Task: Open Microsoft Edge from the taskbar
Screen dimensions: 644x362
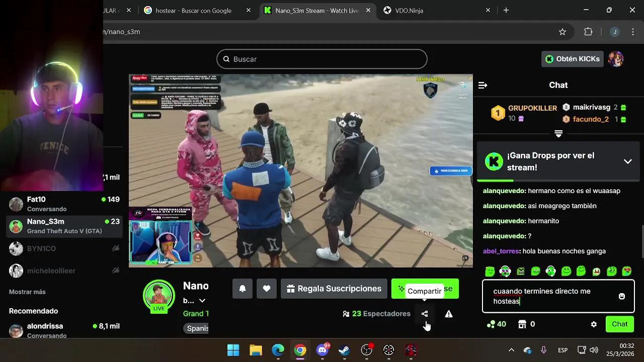Action: pos(278,350)
